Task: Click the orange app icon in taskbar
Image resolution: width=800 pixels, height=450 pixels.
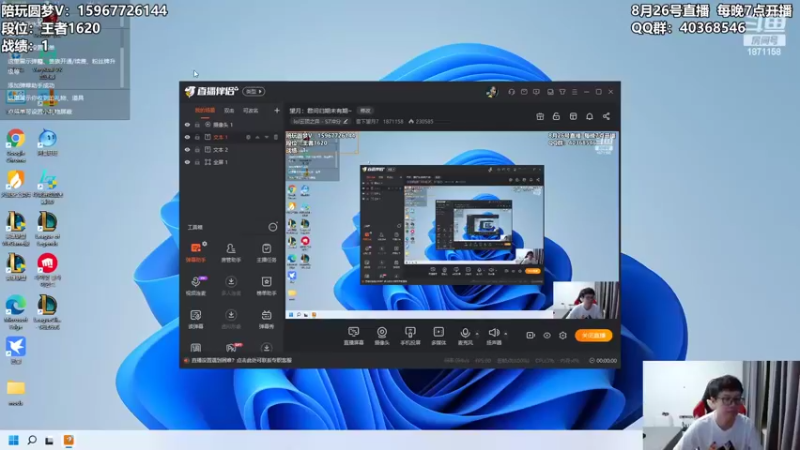Action: coord(68,440)
